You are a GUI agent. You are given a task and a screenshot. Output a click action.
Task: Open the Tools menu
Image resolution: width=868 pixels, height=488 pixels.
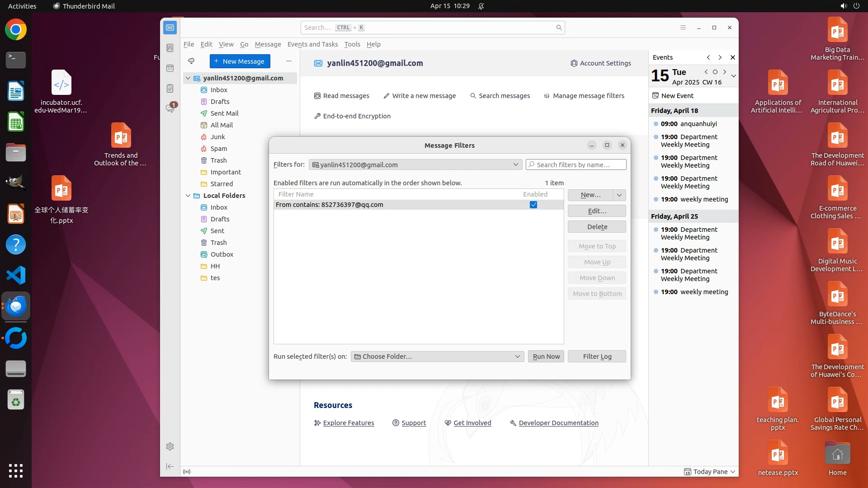click(x=352, y=44)
